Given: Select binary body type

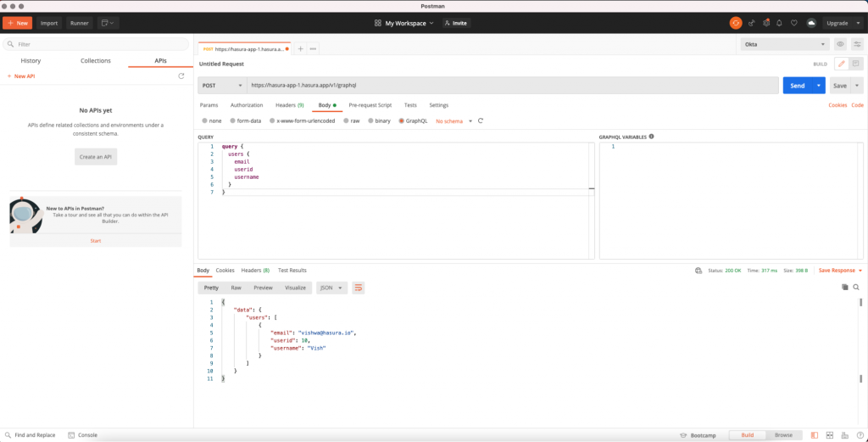Looking at the screenshot, I should pos(379,120).
